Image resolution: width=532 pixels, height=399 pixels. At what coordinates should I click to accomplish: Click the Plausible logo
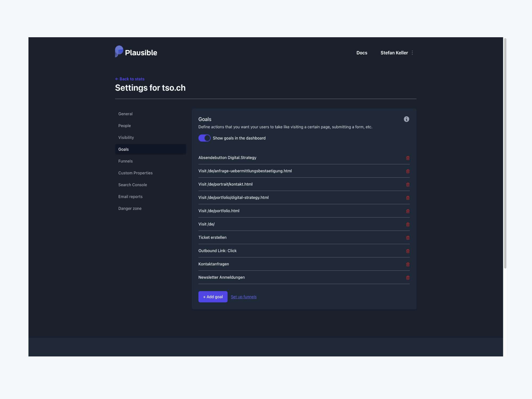coord(136,52)
